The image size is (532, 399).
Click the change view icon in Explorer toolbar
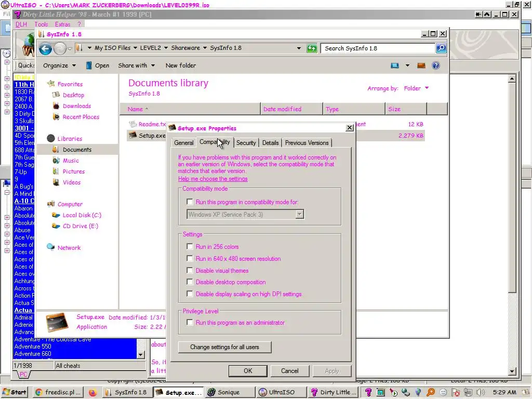(x=395, y=65)
